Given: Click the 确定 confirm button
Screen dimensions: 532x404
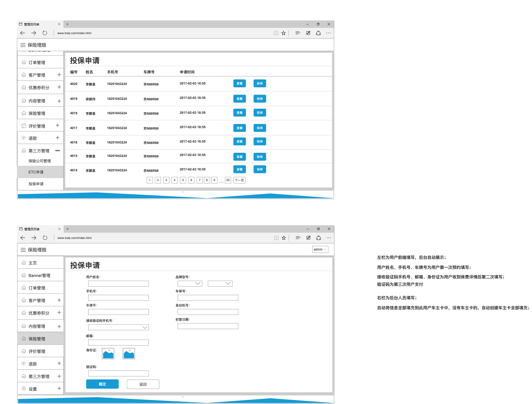Looking at the screenshot, I should click(x=102, y=384).
